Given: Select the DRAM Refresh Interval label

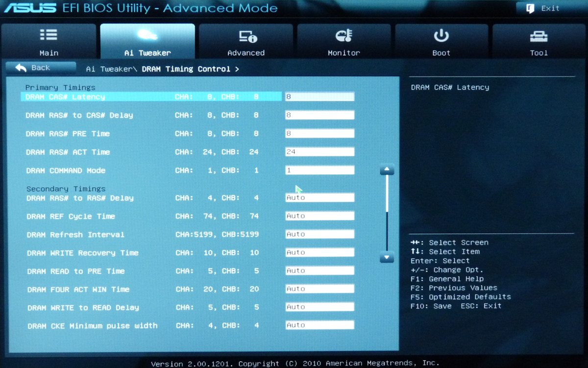Looking at the screenshot, I should point(75,235).
